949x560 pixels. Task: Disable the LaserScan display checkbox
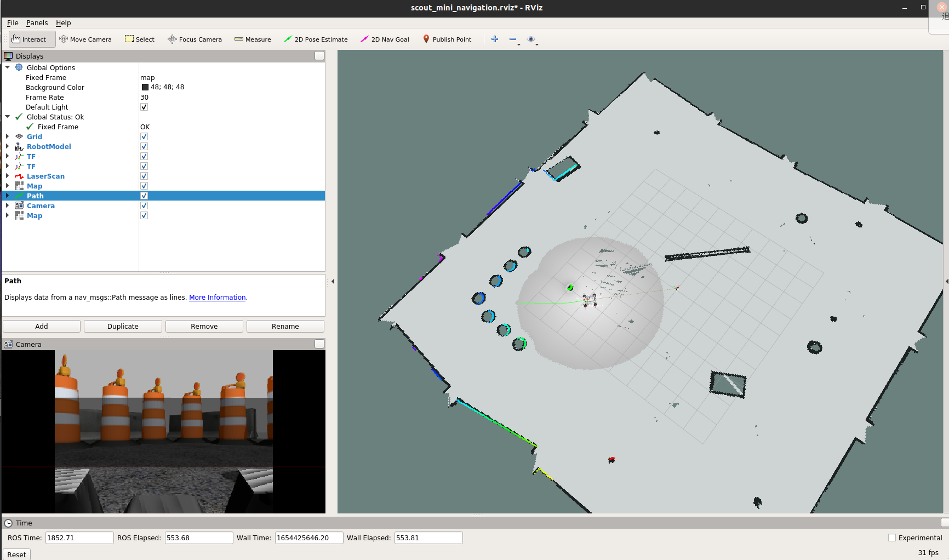(144, 176)
